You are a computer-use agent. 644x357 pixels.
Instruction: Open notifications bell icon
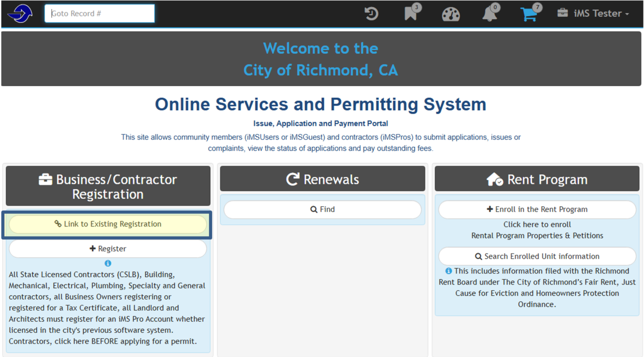click(489, 14)
